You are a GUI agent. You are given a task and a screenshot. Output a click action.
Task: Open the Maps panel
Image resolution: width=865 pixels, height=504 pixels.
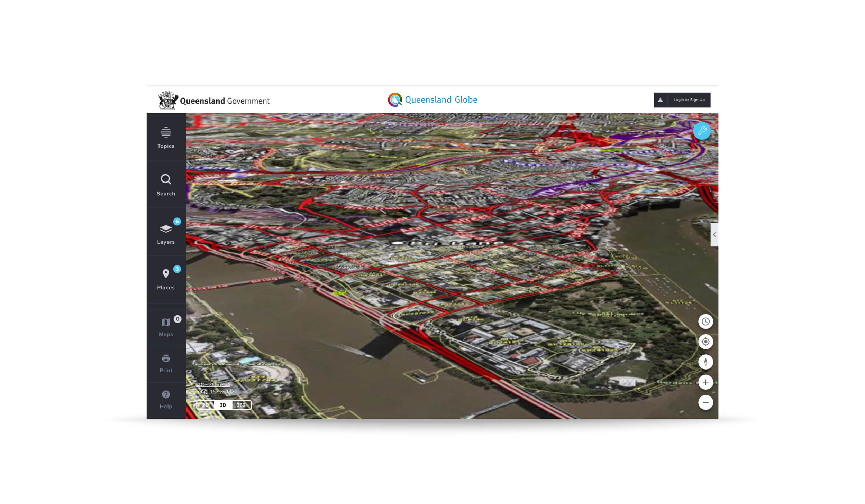(x=166, y=326)
